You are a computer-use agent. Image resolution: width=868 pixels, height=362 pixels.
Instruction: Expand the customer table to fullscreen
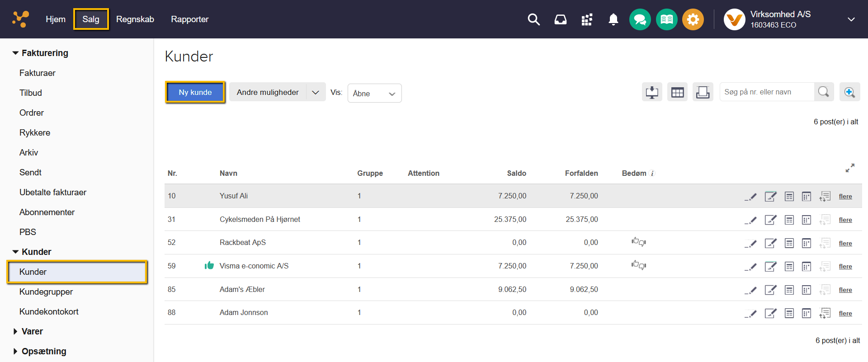[850, 168]
